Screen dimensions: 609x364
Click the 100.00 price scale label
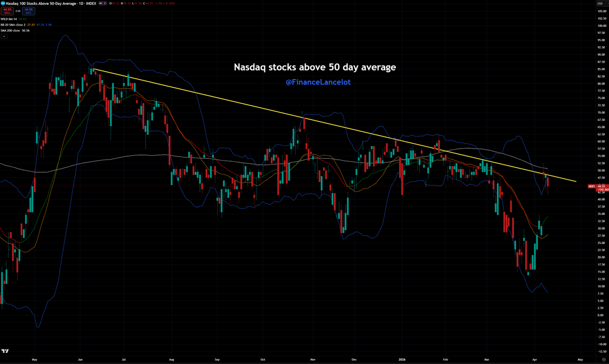(x=603, y=25)
